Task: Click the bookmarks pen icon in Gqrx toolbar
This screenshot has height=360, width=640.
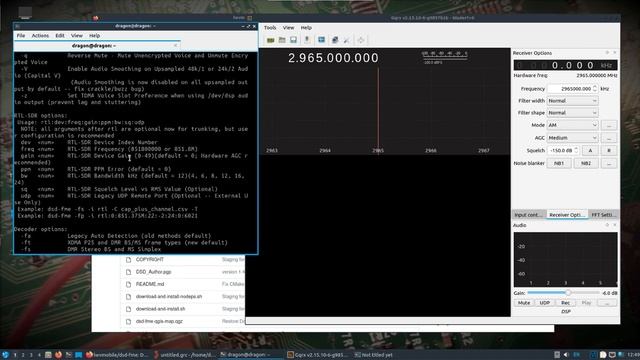Action: 347,40
